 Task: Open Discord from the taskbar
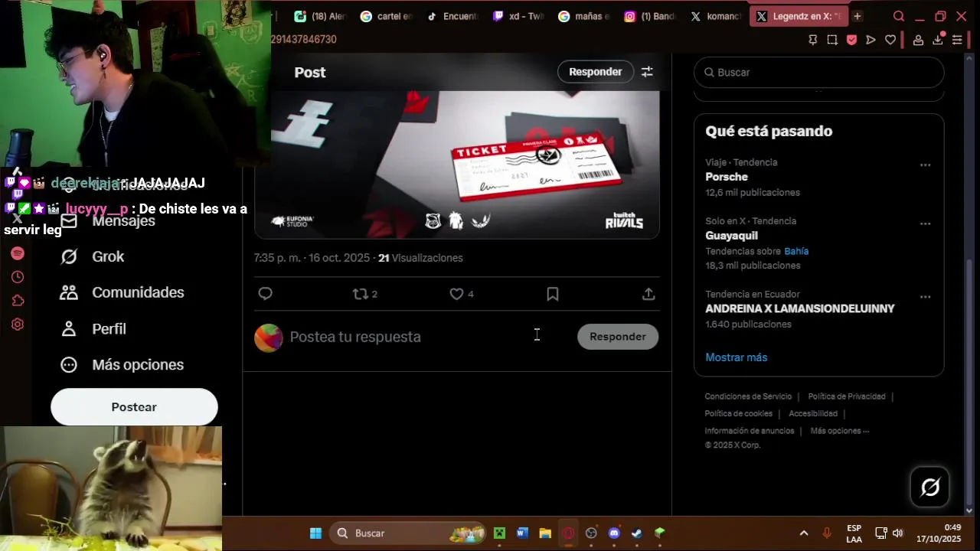(614, 533)
